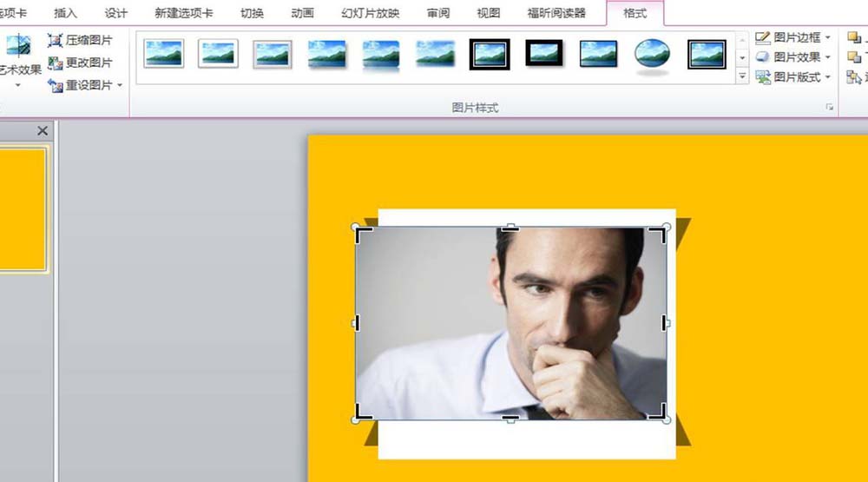
Task: Select the yellow slide thumbnail
Action: 23,209
